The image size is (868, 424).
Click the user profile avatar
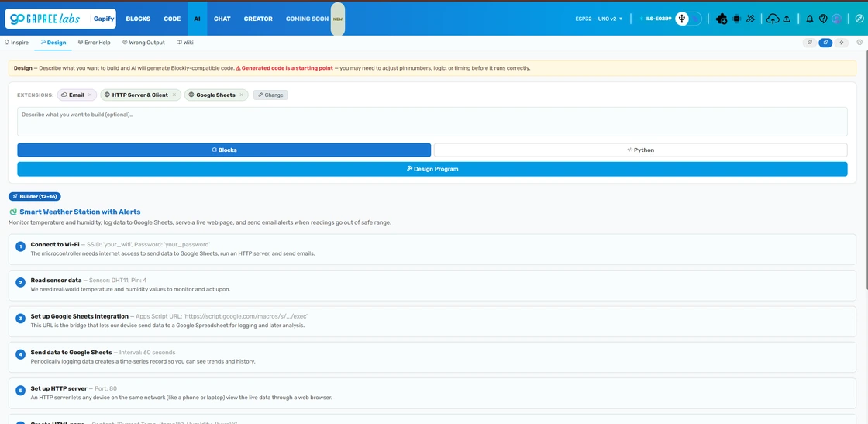click(x=837, y=19)
